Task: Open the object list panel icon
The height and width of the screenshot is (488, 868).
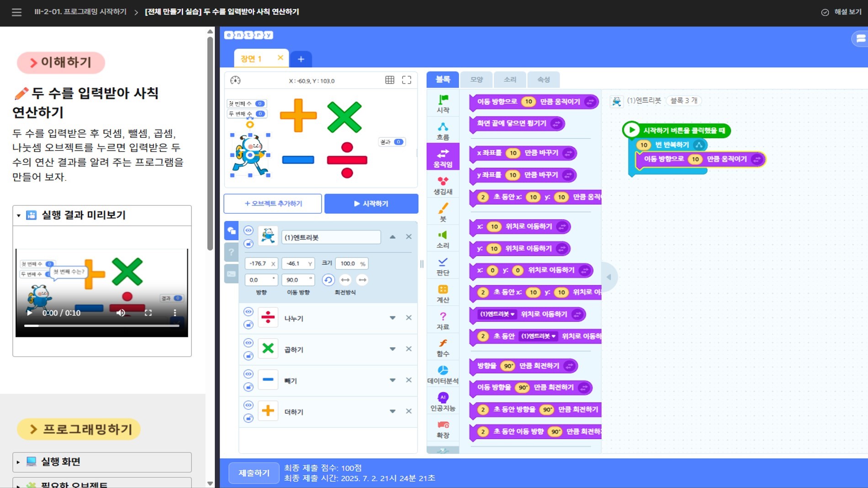Action: (x=232, y=231)
